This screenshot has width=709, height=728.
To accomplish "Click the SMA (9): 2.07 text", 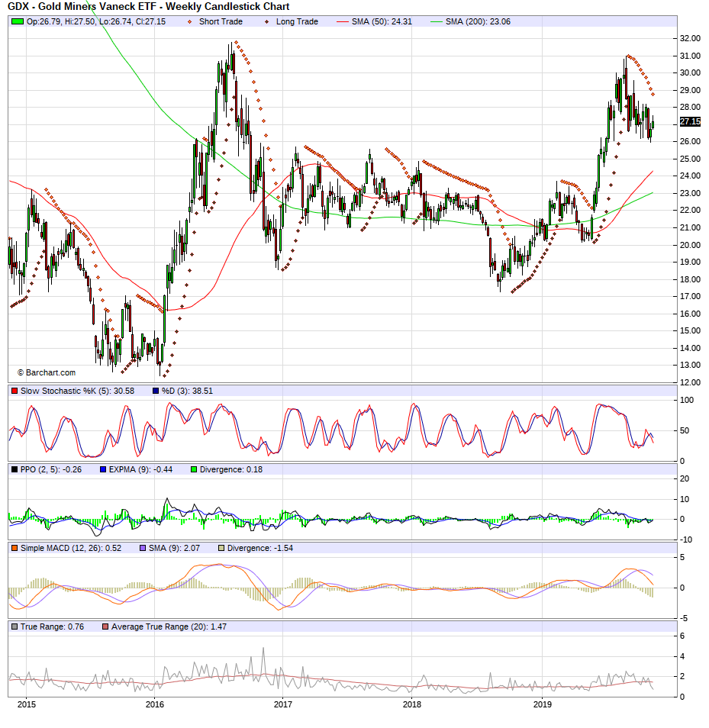I will [174, 548].
